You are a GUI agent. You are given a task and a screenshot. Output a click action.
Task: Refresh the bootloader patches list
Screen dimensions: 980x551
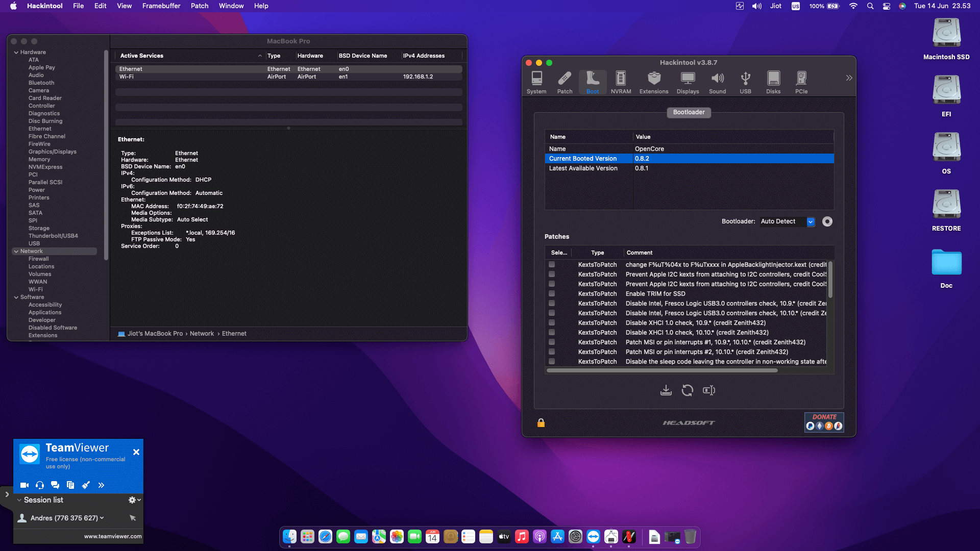point(687,390)
